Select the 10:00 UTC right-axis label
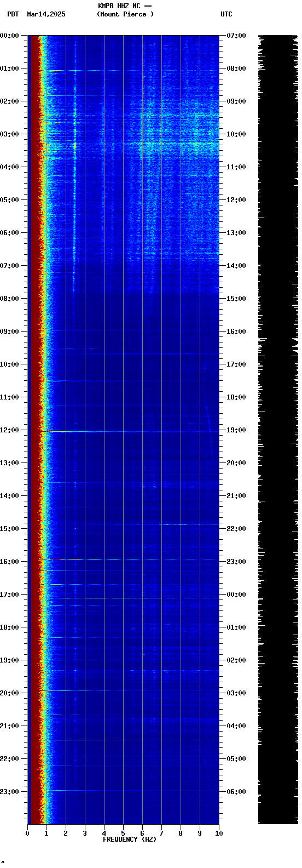This screenshot has height=868, width=302. (x=236, y=134)
